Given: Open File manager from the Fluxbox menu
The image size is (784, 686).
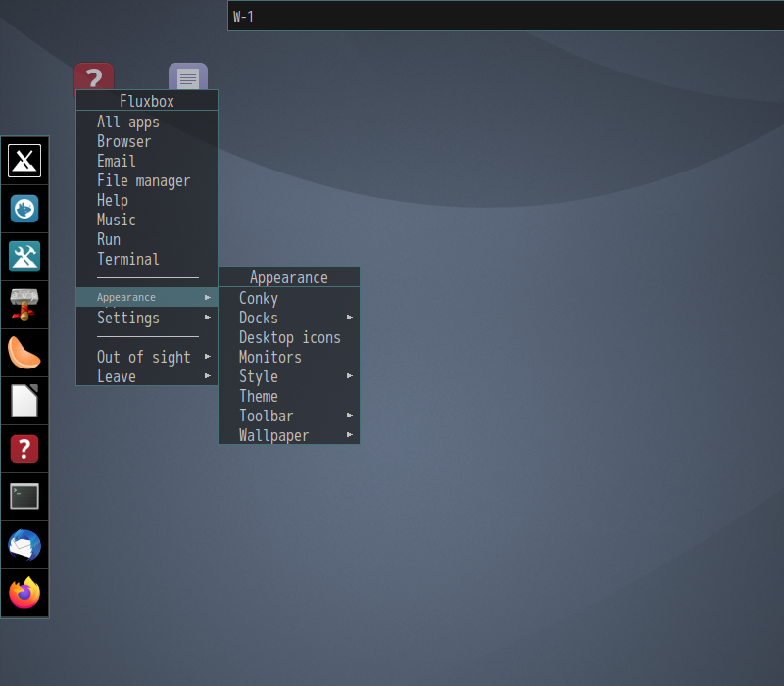Looking at the screenshot, I should click(x=147, y=180).
